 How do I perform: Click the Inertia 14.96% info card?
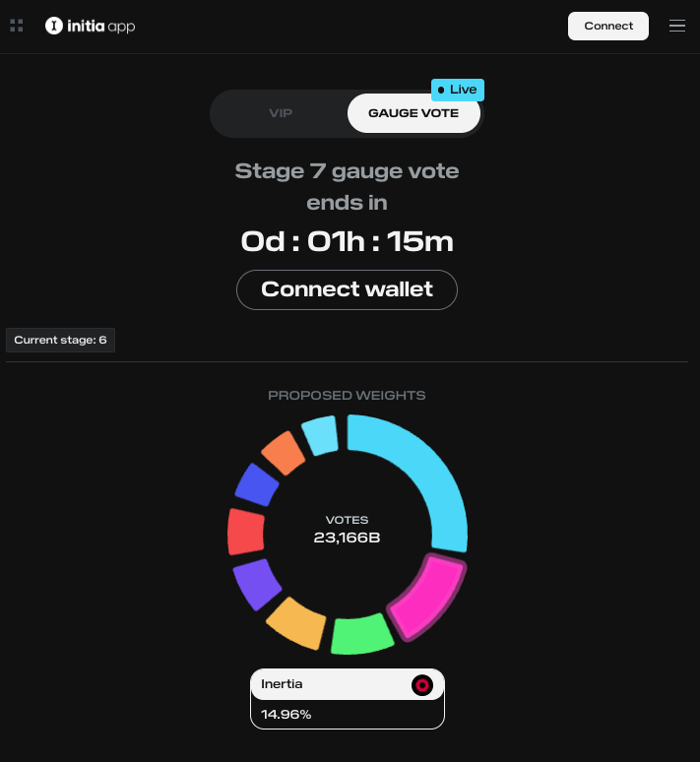click(348, 699)
